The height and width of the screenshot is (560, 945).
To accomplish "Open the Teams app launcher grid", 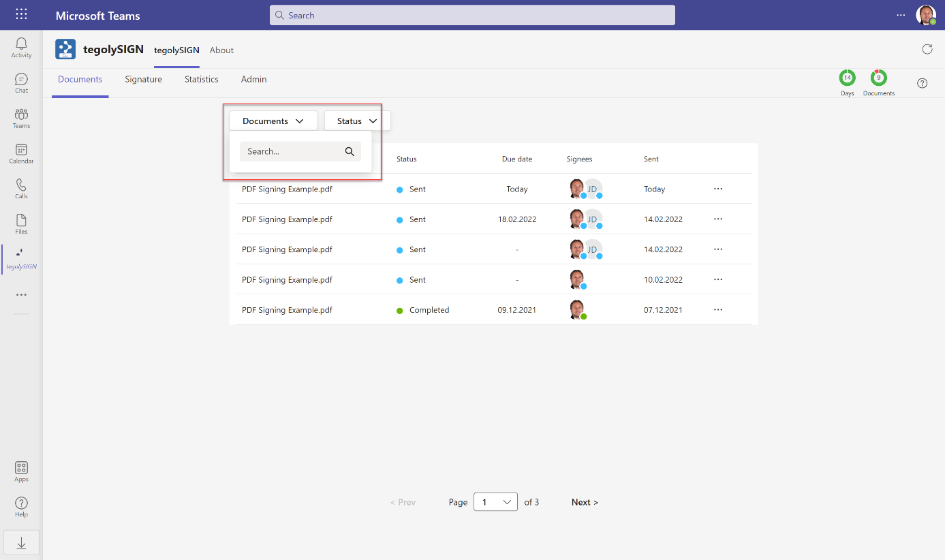I will [21, 14].
